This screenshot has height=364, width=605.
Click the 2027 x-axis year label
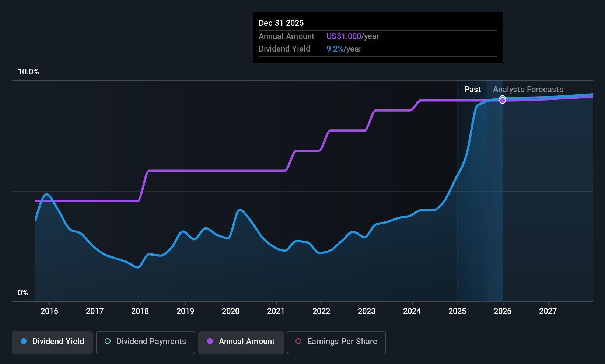pyautogui.click(x=548, y=311)
